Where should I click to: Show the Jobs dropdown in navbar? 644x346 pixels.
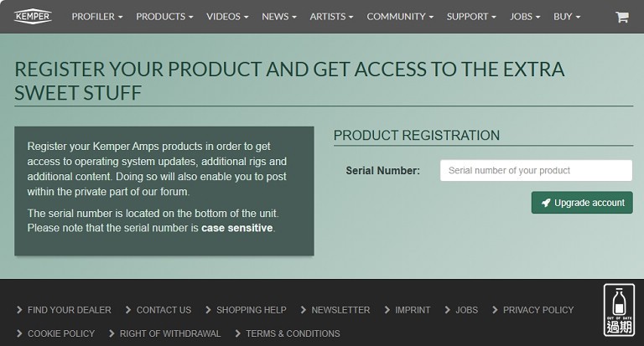[x=525, y=17]
